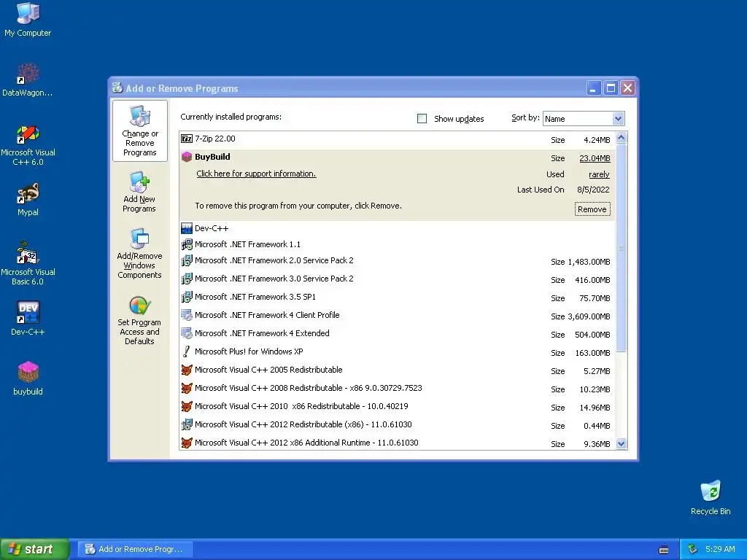Screen dimensions: 747x560
Task: Click the 7-Zip 22.00 program icon
Action: pyautogui.click(x=187, y=139)
